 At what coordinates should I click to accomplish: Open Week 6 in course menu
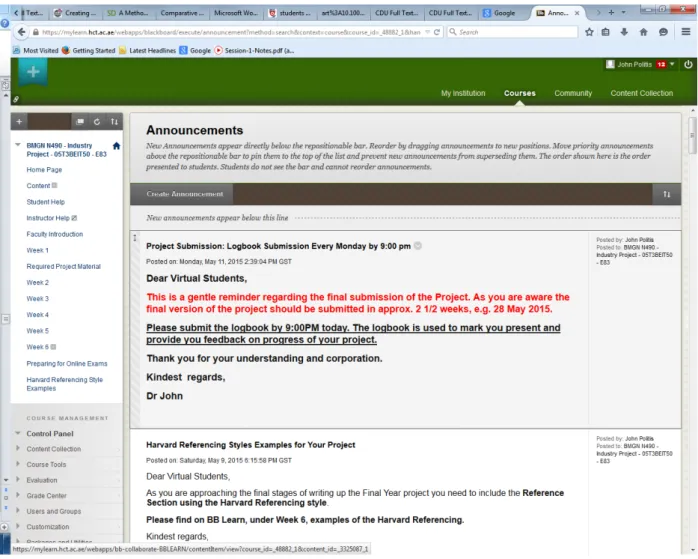[37, 347]
